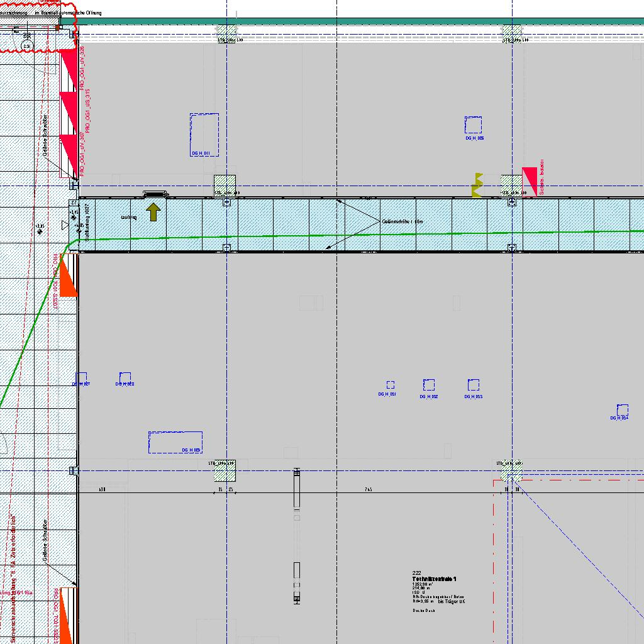Select the opening box DG_H_032

(x=429, y=385)
